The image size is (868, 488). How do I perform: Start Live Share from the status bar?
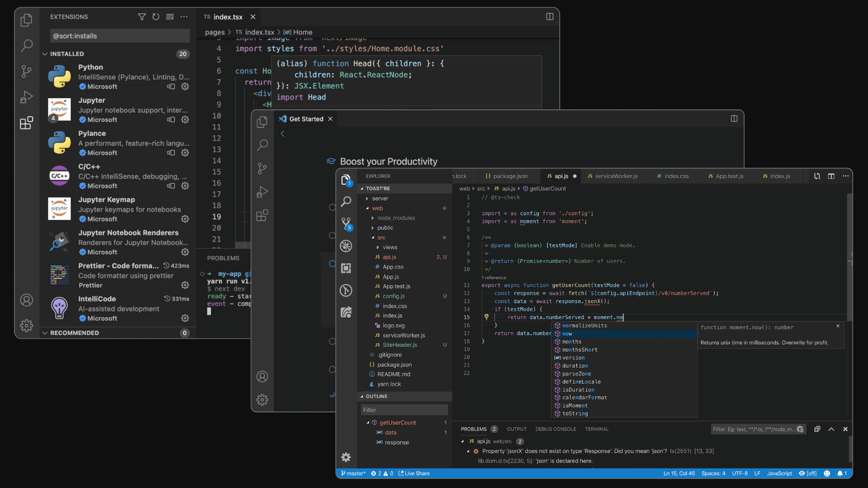[414, 473]
